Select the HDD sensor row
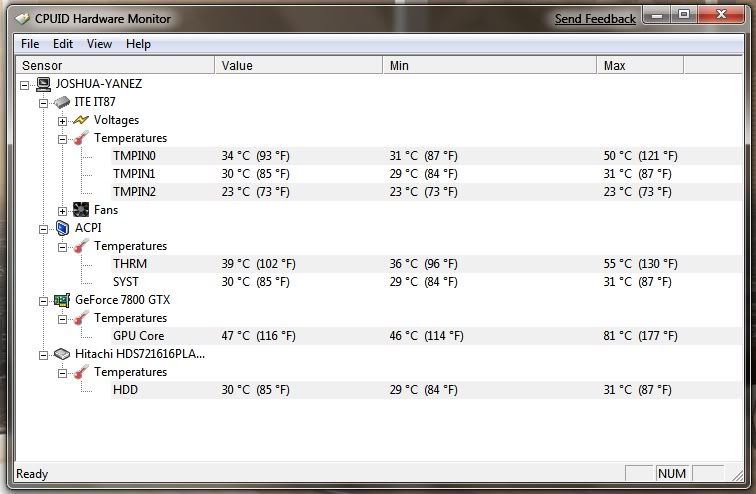756x494 pixels. click(x=426, y=389)
